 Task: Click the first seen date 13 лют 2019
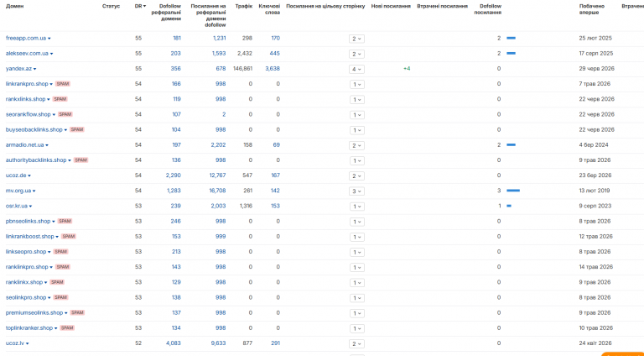coord(595,191)
